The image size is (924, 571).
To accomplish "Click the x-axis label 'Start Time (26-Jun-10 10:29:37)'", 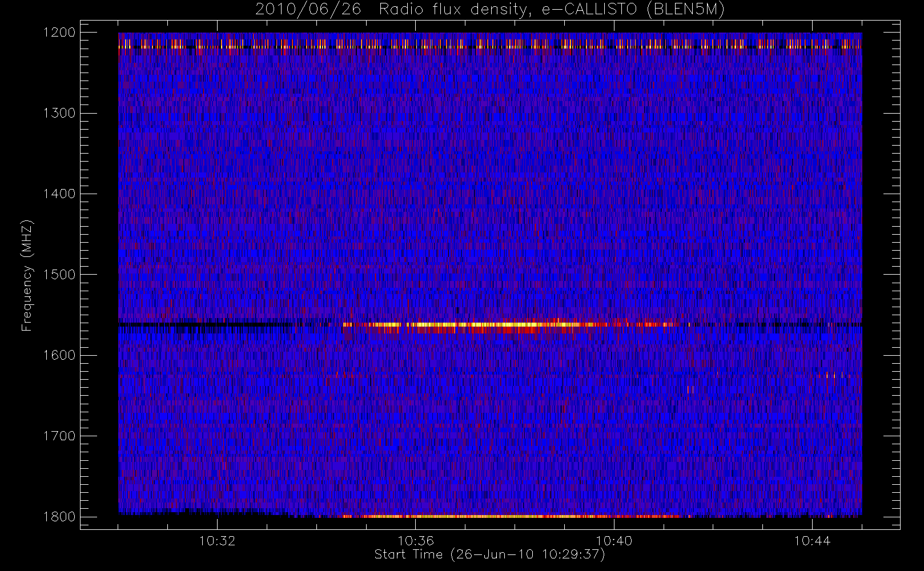I will pyautogui.click(x=489, y=554).
